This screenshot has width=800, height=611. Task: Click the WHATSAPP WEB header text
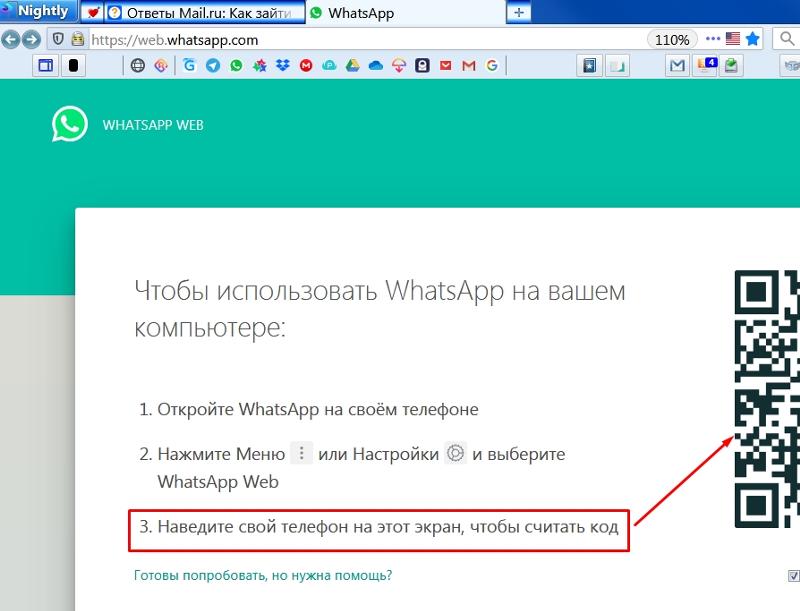click(153, 125)
